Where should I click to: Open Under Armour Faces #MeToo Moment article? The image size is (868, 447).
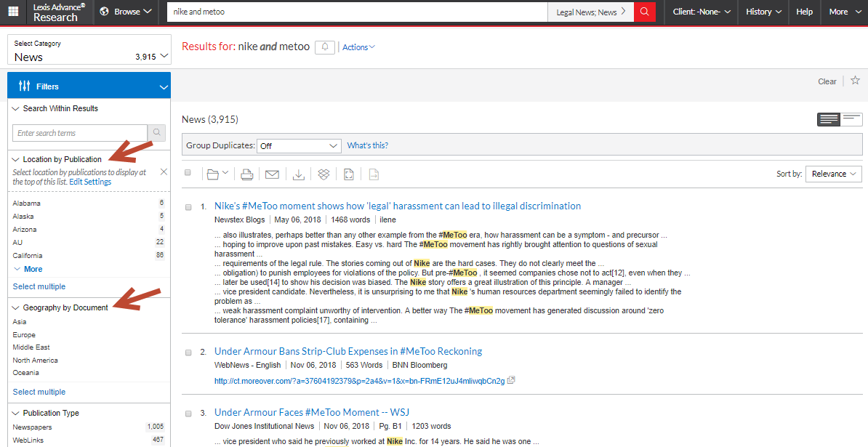[x=312, y=412]
